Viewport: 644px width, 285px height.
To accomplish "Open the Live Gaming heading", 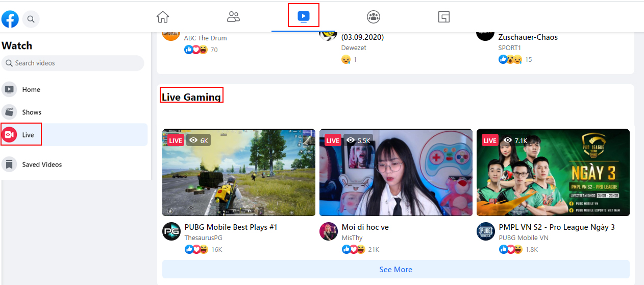I will point(191,97).
